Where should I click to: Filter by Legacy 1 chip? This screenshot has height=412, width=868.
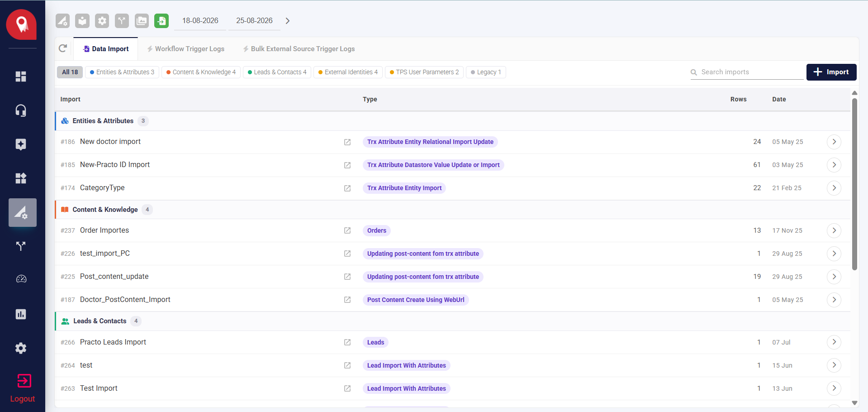pos(486,72)
